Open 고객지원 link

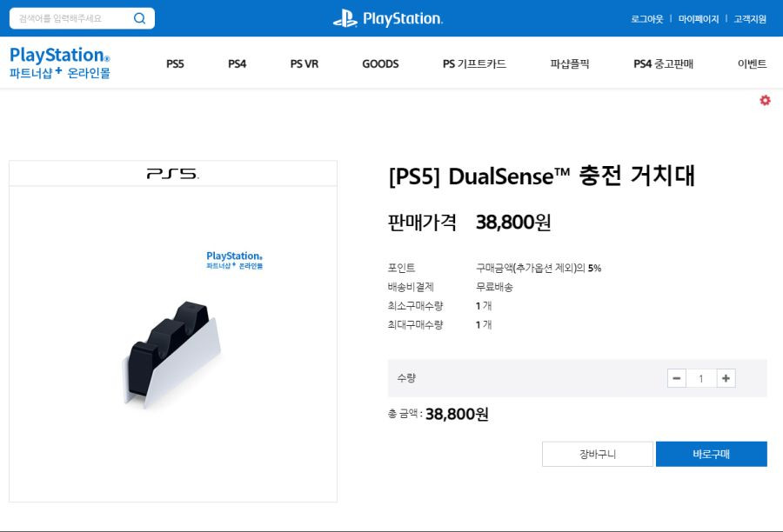750,19
